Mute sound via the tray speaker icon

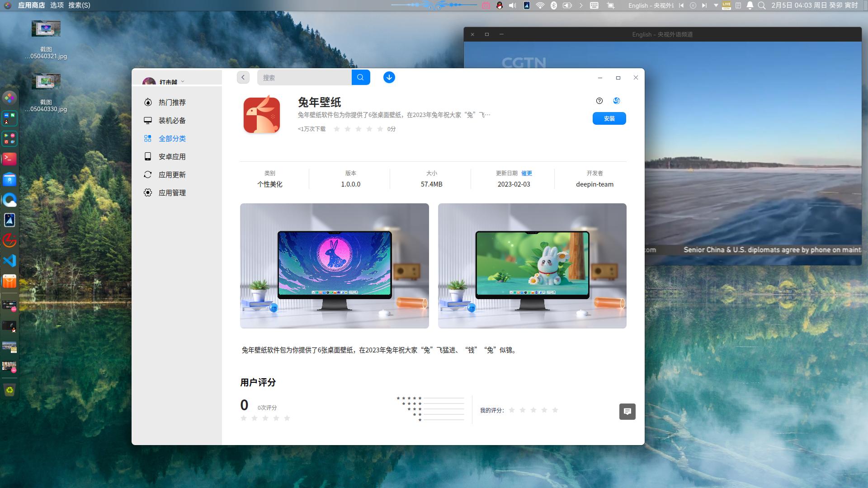point(511,5)
